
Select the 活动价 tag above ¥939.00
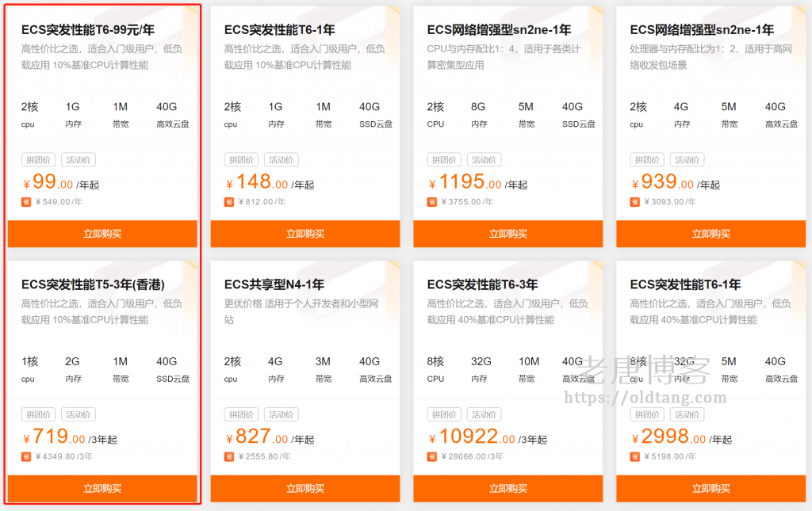click(x=688, y=160)
